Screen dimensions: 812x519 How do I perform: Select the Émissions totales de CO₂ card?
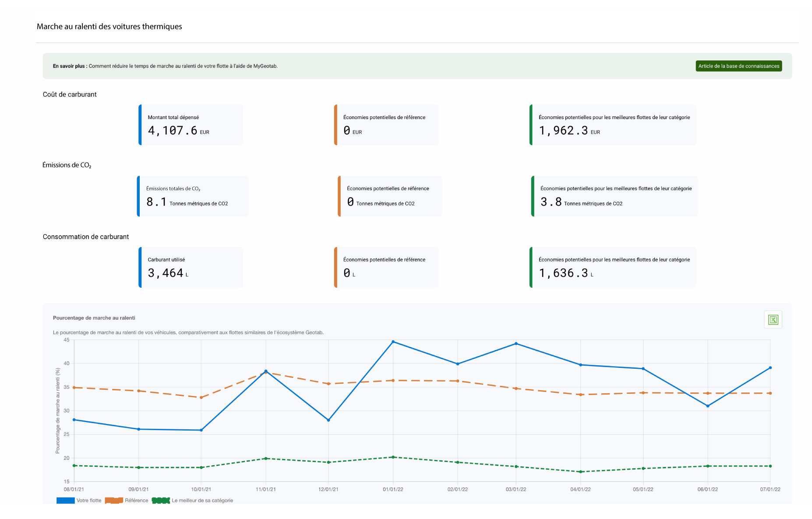[193, 196]
